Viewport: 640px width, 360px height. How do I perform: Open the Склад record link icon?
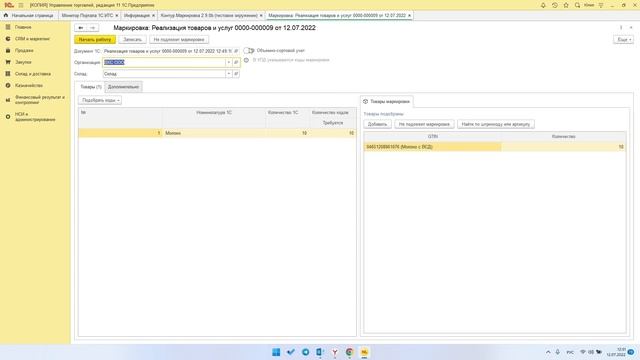(236, 74)
